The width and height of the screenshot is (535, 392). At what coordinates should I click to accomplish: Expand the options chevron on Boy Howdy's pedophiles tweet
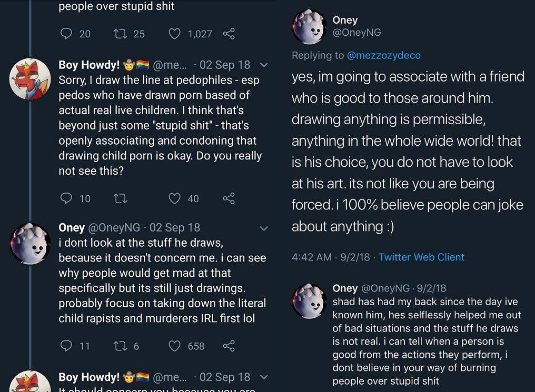264,65
